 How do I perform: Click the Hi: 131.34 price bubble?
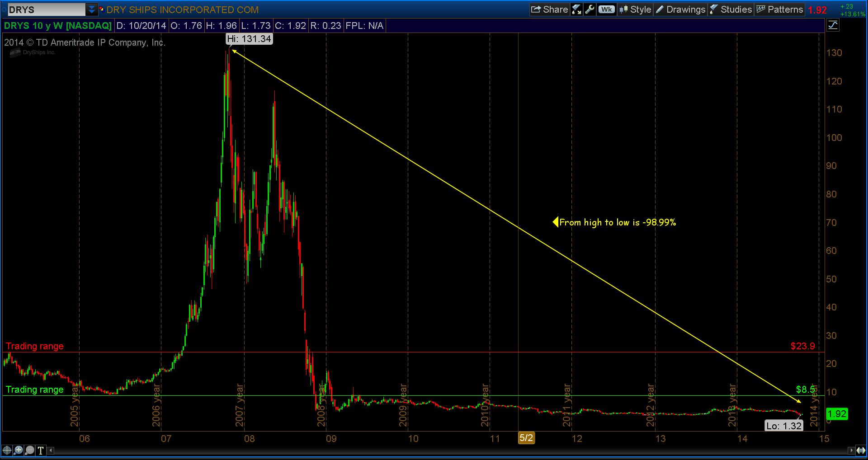(249, 39)
